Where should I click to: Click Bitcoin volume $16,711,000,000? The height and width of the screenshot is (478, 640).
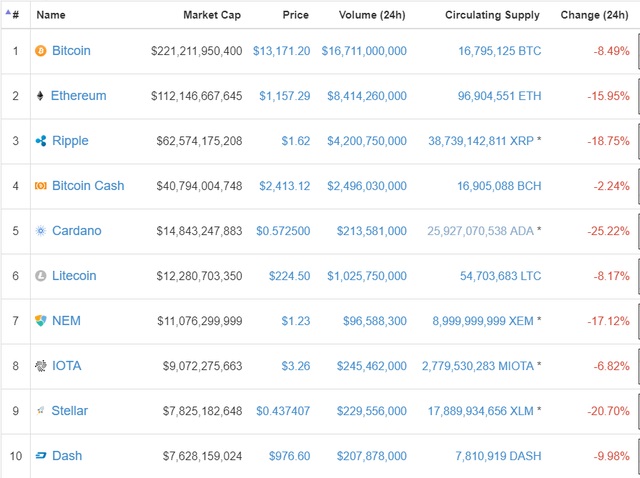point(364,51)
